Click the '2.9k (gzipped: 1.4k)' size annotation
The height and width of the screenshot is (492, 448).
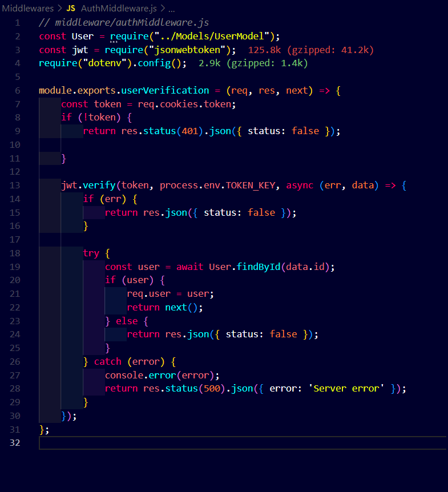[253, 63]
